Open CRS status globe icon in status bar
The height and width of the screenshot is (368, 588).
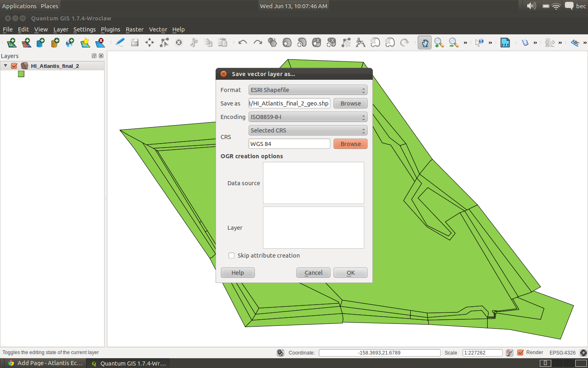[x=584, y=352]
